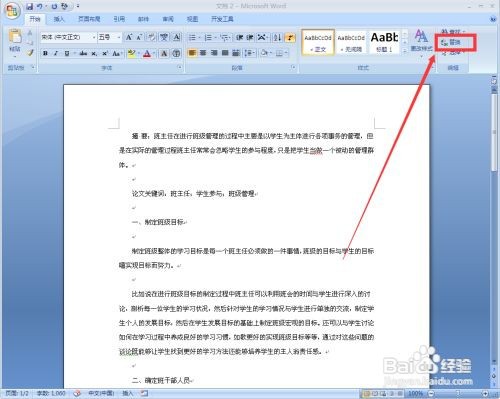Apply the 标题 1 Heading 1 style

[384, 42]
